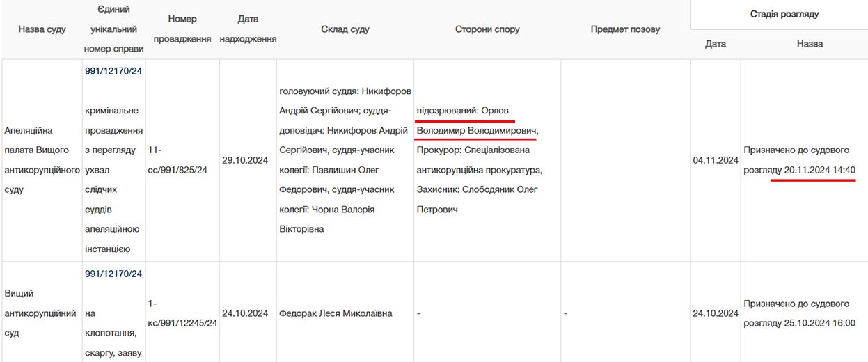Click the underlined suspect name Орлов Володимир Володимирович
This screenshot has height=362, width=868.
tap(478, 120)
